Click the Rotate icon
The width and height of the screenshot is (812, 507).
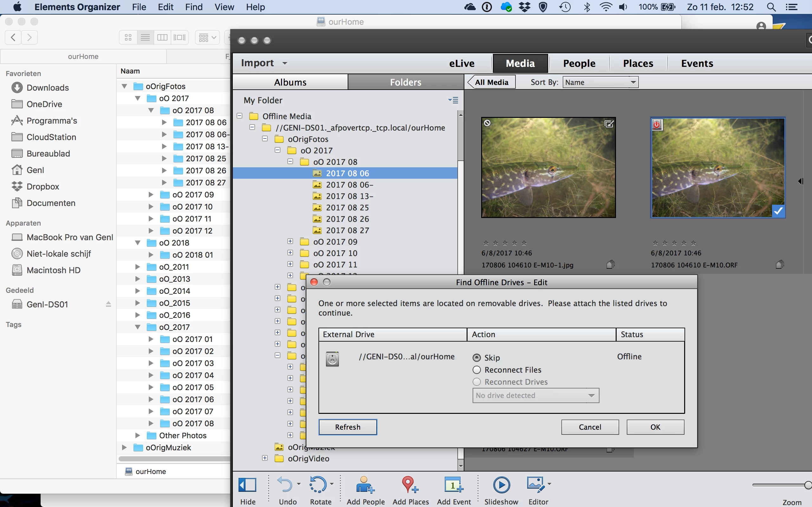pos(318,485)
